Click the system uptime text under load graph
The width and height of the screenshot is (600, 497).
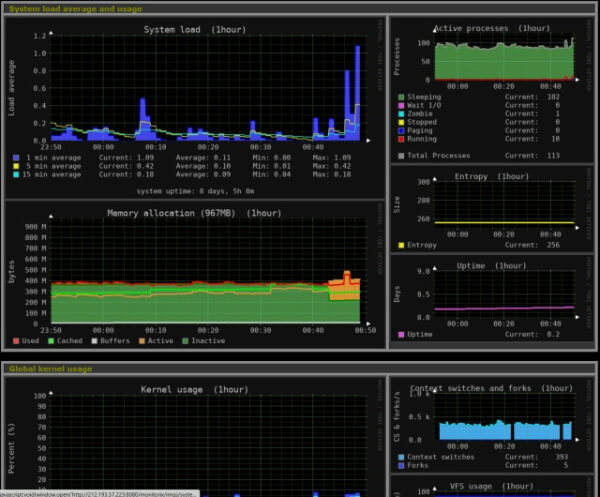click(195, 189)
